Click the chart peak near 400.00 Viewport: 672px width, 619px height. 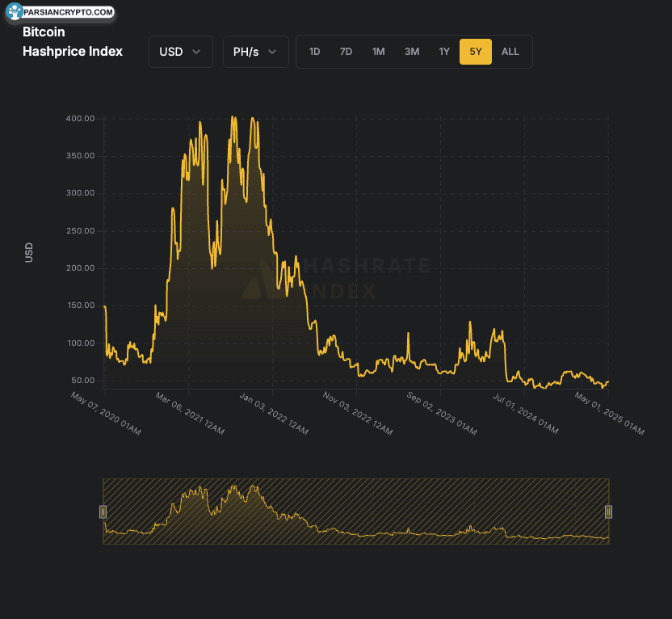point(233,117)
